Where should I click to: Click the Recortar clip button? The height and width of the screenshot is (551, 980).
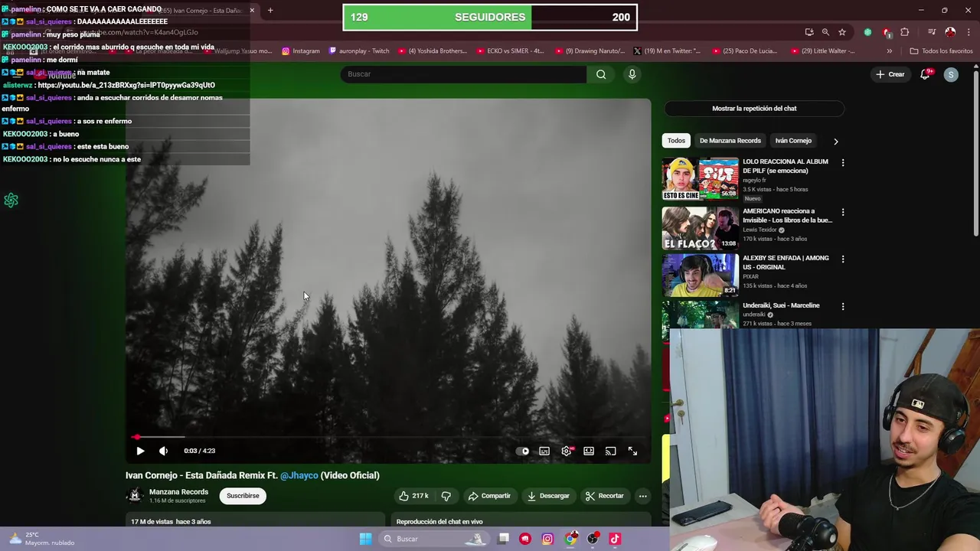coord(605,496)
